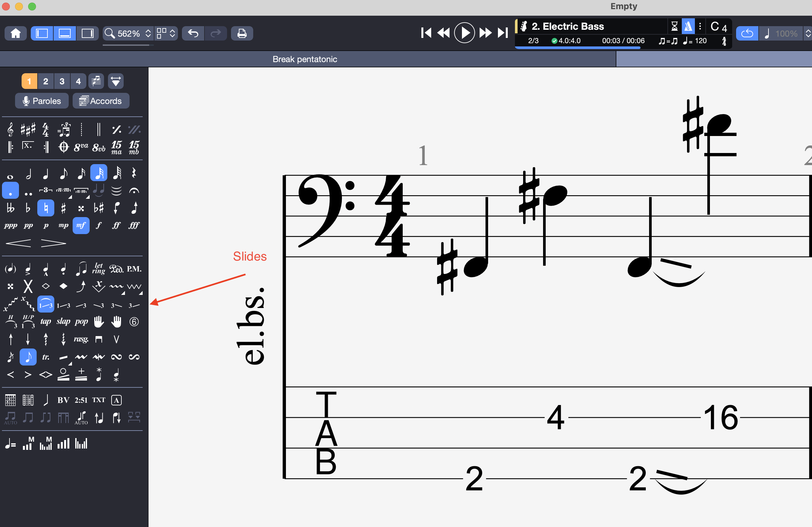Open the time signature tool

click(46, 129)
